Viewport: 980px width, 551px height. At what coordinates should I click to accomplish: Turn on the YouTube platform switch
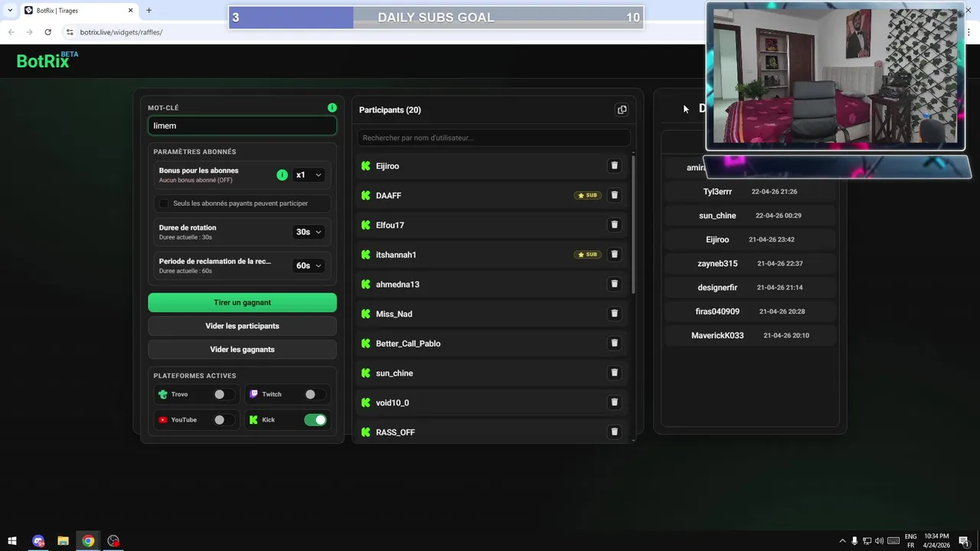(224, 419)
